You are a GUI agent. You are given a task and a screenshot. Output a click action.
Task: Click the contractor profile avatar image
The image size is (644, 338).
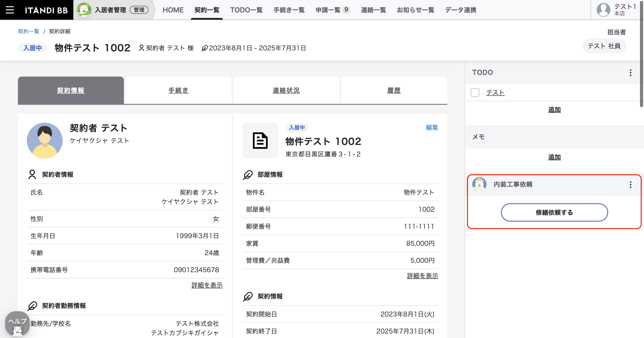[x=44, y=140]
